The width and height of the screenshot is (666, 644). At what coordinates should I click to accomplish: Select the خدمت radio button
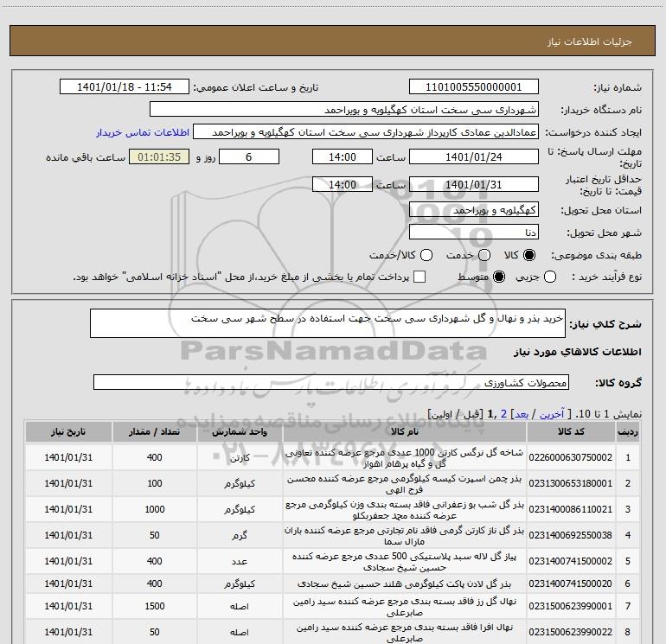(x=484, y=255)
